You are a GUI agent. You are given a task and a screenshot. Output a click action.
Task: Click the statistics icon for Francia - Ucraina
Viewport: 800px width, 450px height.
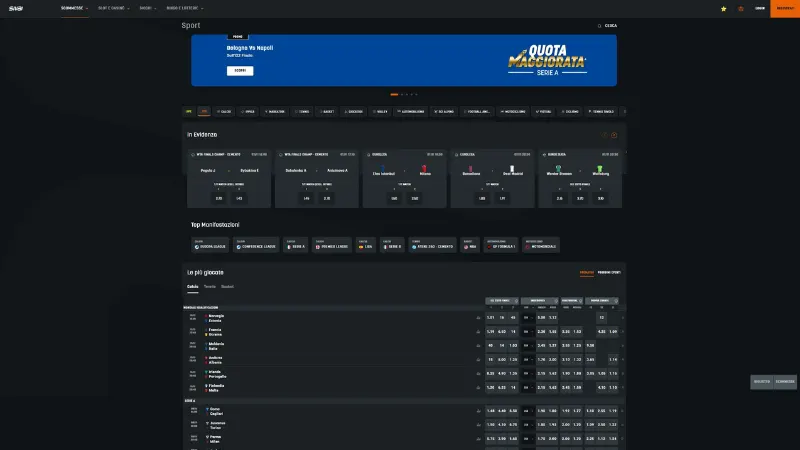tap(479, 332)
